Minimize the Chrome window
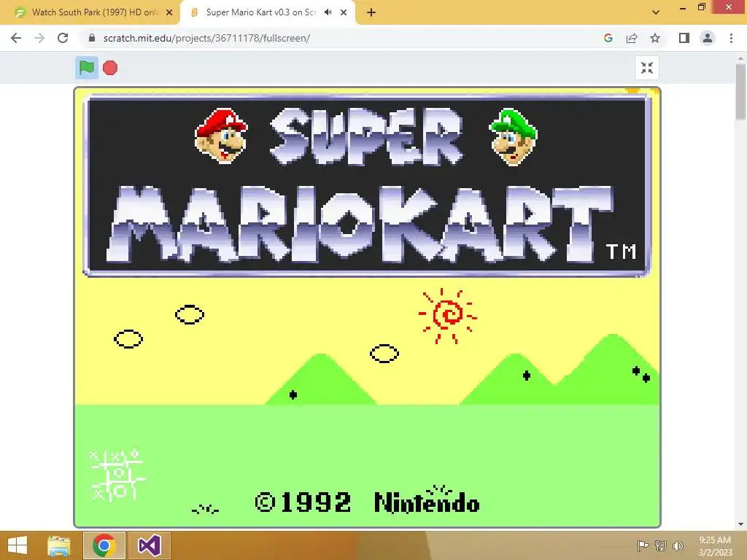747x560 pixels. tap(683, 7)
